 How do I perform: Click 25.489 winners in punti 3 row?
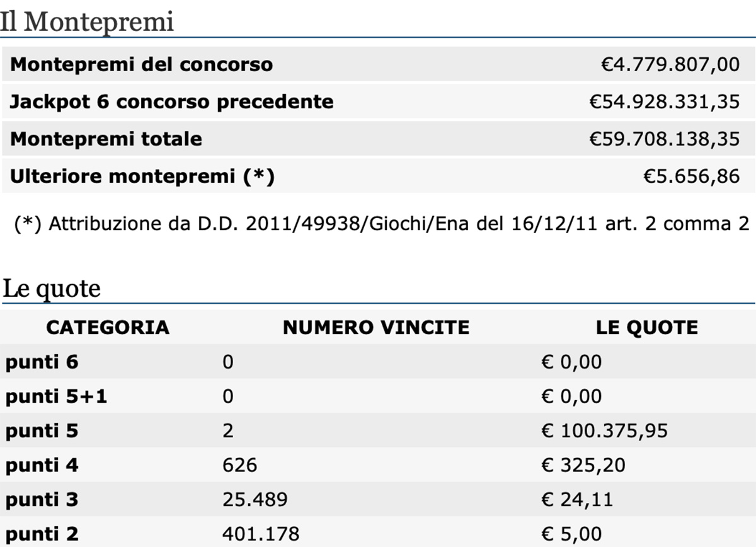255,500
